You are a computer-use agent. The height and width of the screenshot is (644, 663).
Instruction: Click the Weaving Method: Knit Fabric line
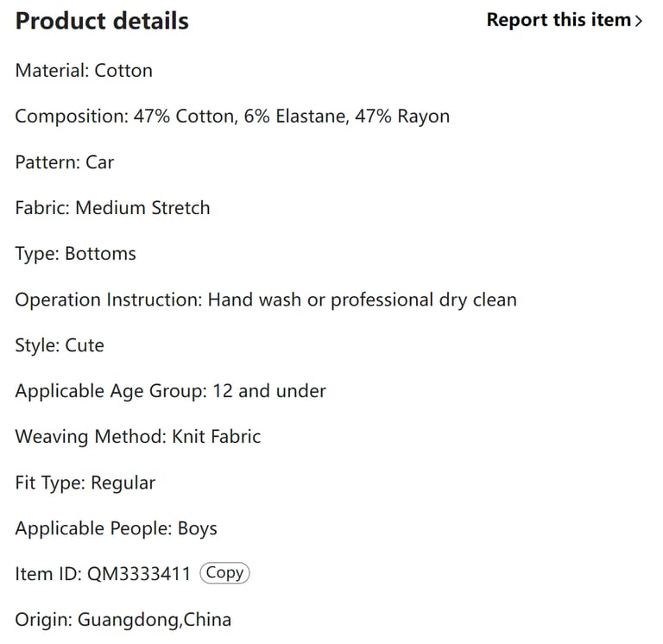click(x=138, y=437)
